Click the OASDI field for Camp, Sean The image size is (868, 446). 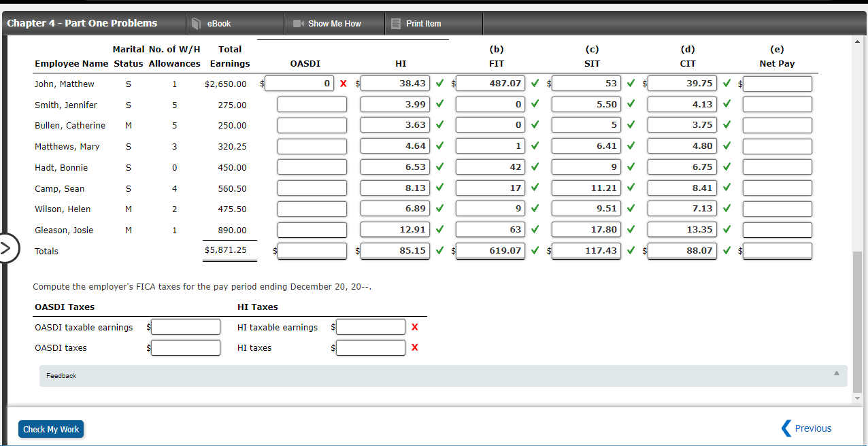click(x=312, y=188)
